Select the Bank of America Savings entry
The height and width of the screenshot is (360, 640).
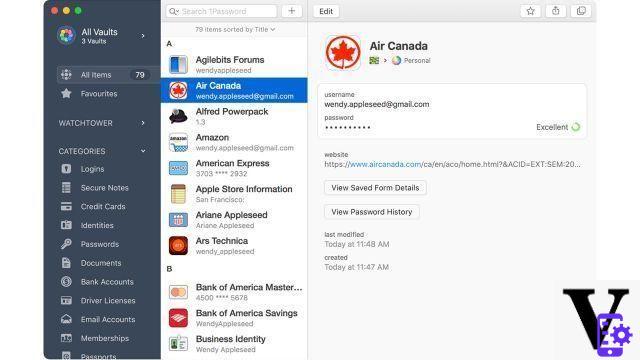coord(234,318)
